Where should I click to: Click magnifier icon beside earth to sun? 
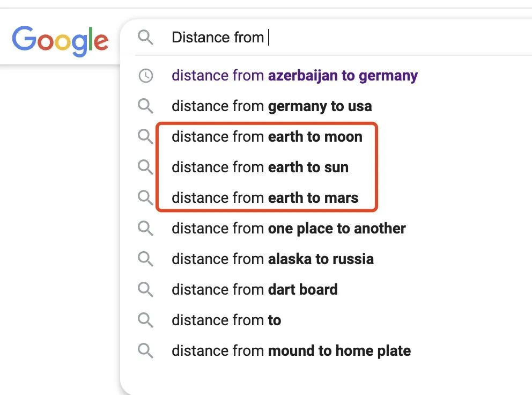145,167
